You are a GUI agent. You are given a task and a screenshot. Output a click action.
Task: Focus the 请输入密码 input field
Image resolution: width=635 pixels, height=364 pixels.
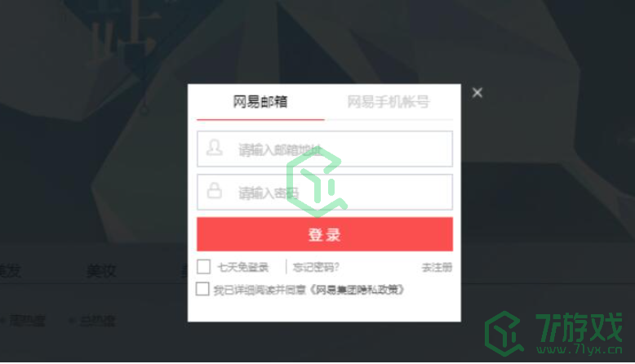coord(325,192)
